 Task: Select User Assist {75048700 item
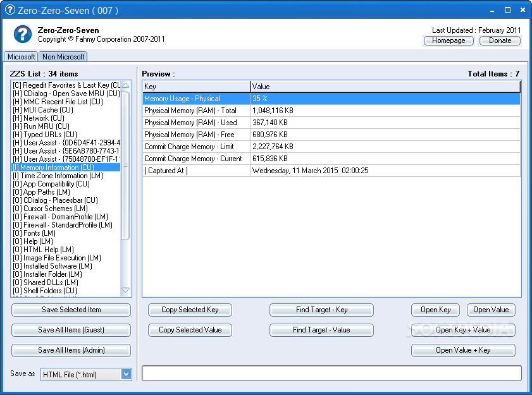pos(66,159)
